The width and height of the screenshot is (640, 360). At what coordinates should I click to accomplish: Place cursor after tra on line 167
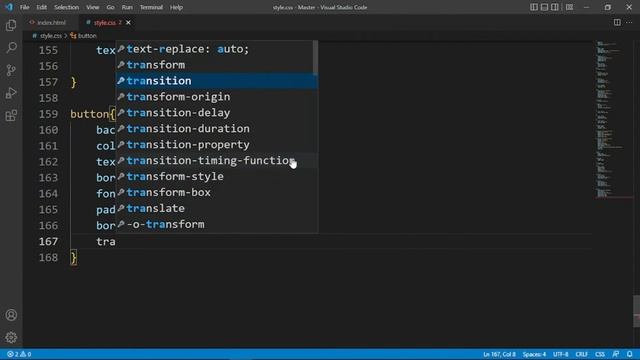[116, 241]
